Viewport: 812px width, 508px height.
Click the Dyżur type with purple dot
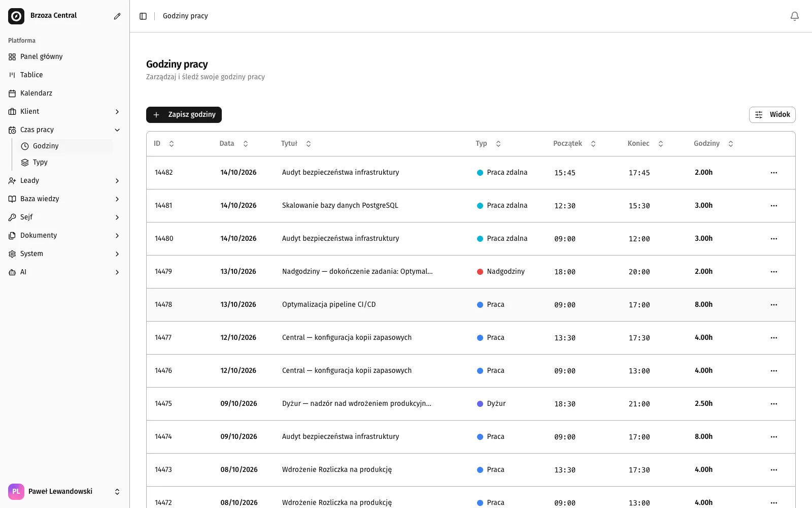pos(491,404)
